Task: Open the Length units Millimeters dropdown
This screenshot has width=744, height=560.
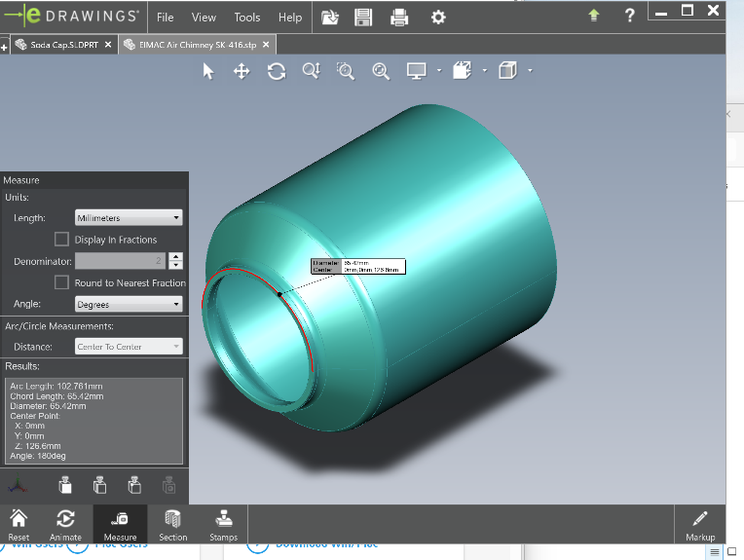Action: 129,218
